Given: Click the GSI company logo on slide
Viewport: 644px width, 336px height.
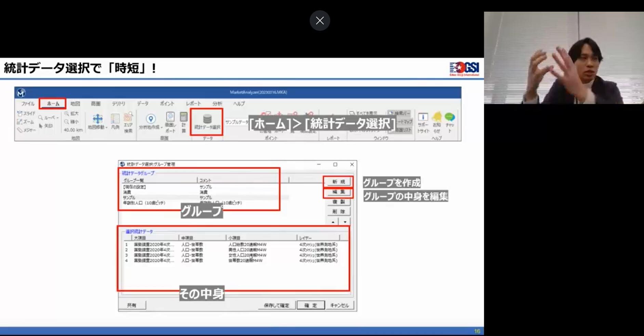Looking at the screenshot, I should point(464,68).
